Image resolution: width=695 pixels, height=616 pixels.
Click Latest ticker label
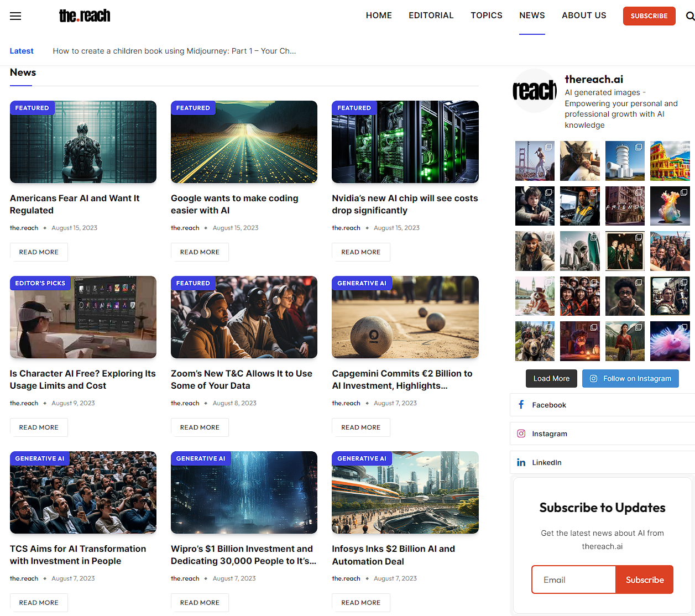click(22, 51)
